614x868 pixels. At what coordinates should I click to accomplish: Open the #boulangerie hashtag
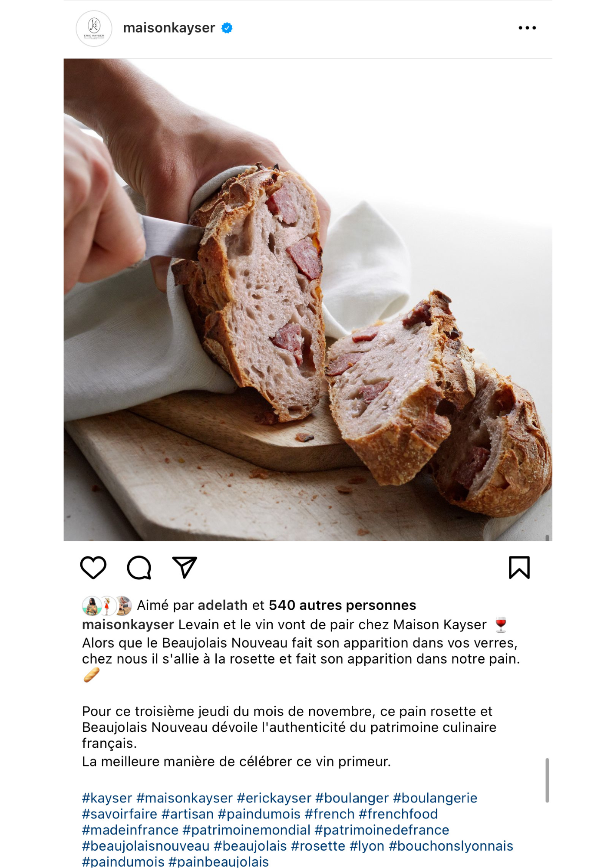435,798
